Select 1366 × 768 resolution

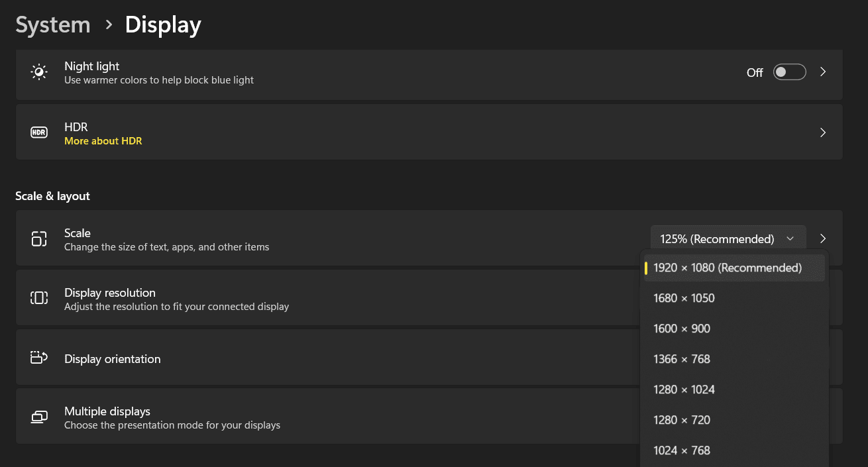pyautogui.click(x=682, y=359)
